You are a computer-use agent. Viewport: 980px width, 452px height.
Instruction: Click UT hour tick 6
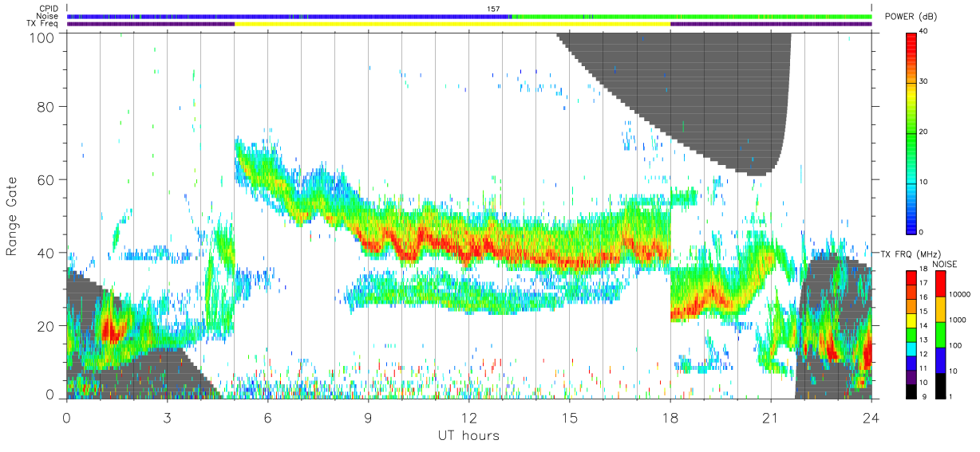267,418
